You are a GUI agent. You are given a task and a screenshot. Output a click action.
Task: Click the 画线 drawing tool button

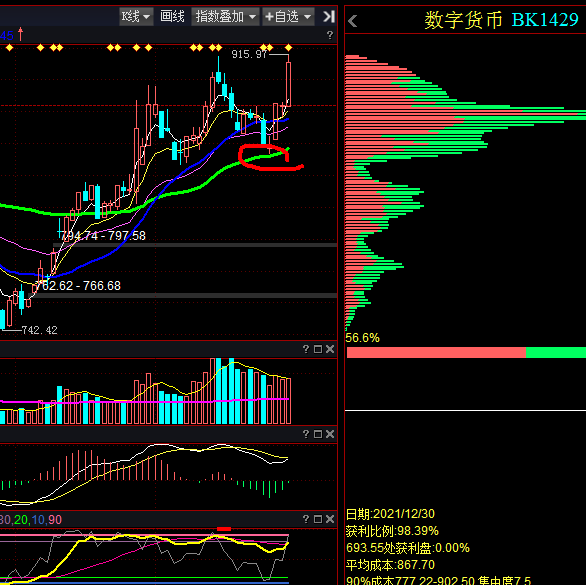click(172, 16)
